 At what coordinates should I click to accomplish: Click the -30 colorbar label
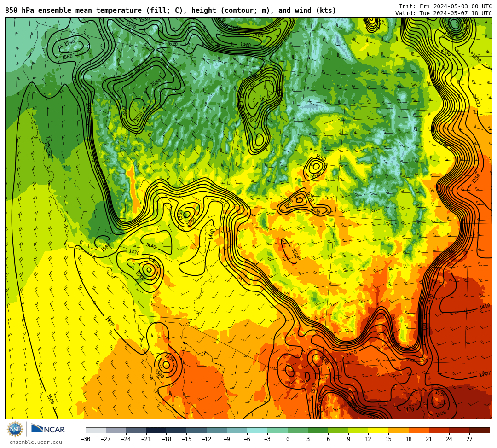tap(86, 439)
